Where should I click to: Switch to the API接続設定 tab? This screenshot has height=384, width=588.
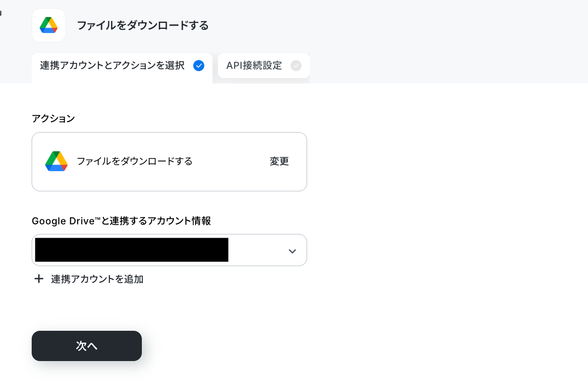264,66
